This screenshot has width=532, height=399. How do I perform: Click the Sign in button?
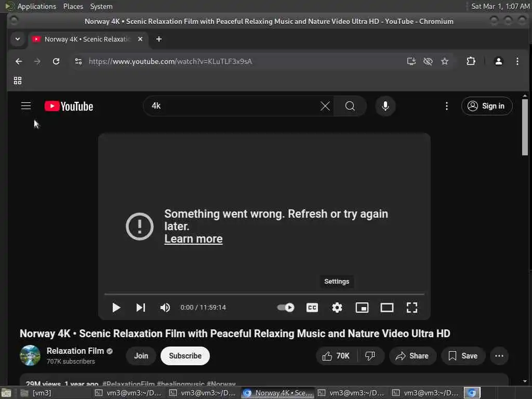click(486, 106)
